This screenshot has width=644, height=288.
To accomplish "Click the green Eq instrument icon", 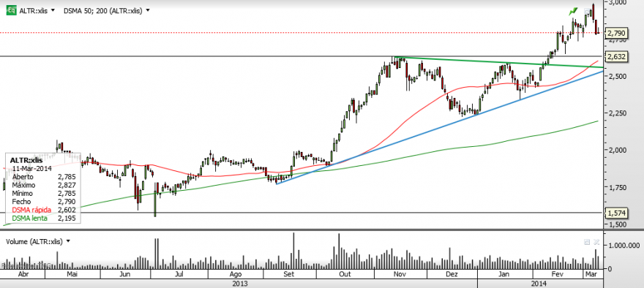I will pyautogui.click(x=11, y=11).
